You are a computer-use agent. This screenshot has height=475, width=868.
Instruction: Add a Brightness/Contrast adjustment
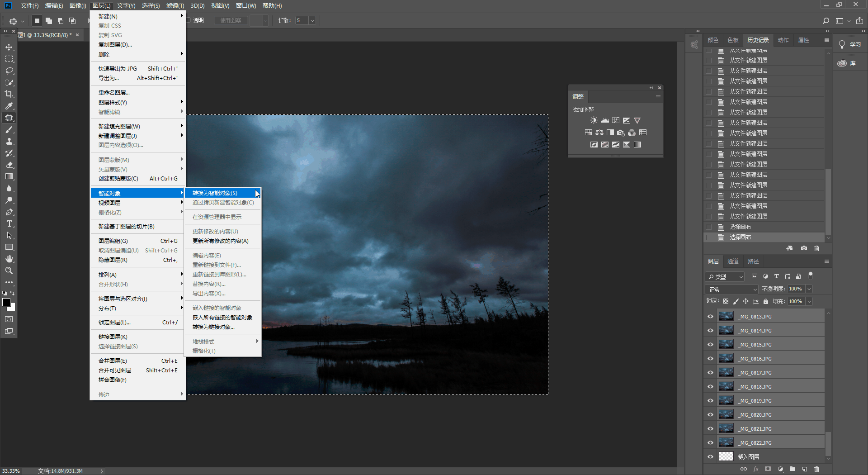(x=594, y=120)
